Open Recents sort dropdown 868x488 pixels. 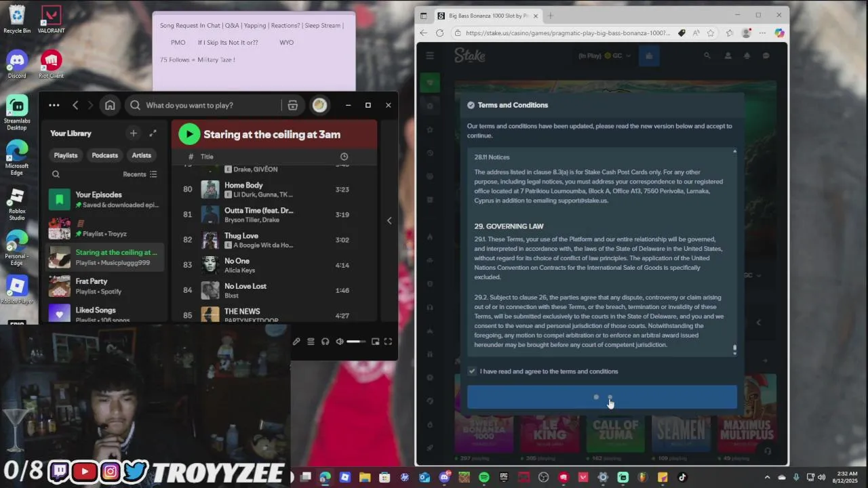[x=140, y=174]
